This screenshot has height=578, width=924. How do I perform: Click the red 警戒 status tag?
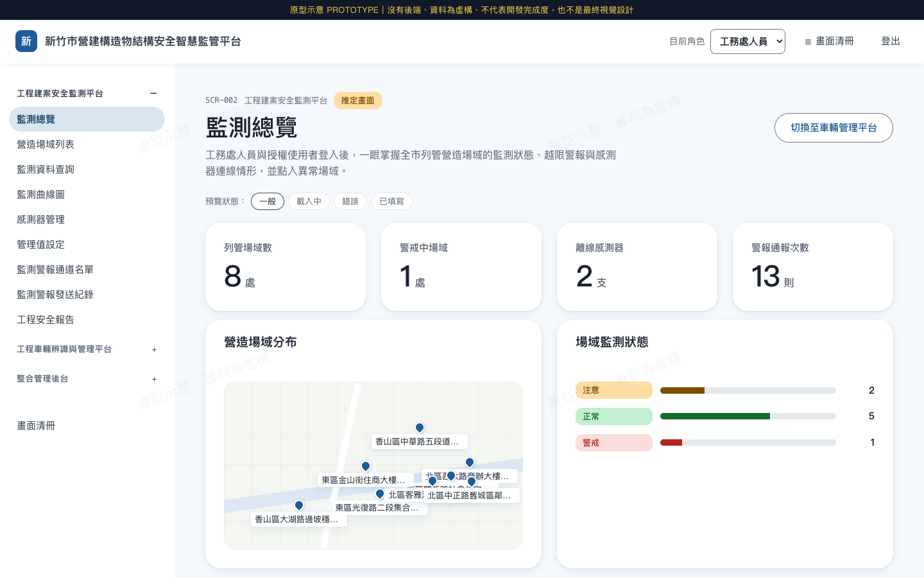(x=614, y=442)
